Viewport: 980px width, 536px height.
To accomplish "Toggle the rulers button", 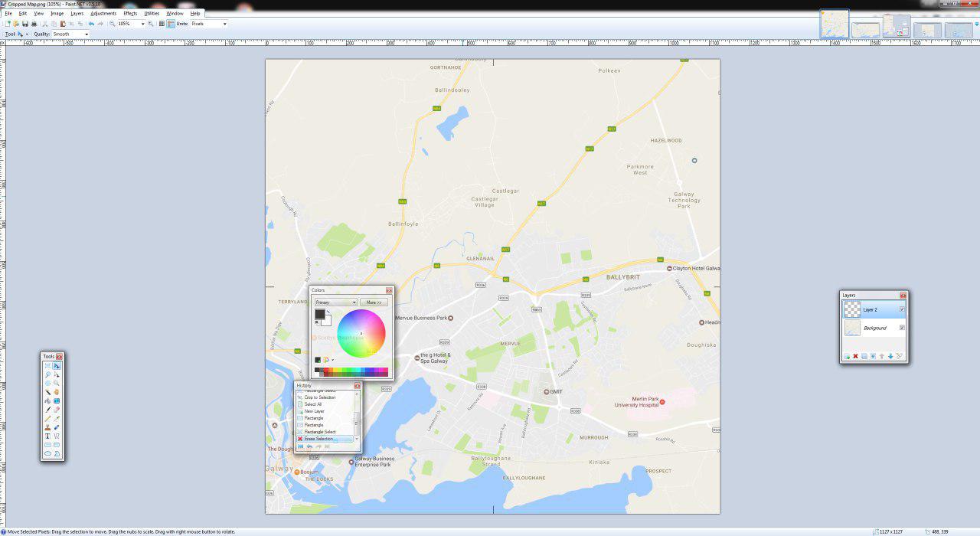I will point(171,24).
